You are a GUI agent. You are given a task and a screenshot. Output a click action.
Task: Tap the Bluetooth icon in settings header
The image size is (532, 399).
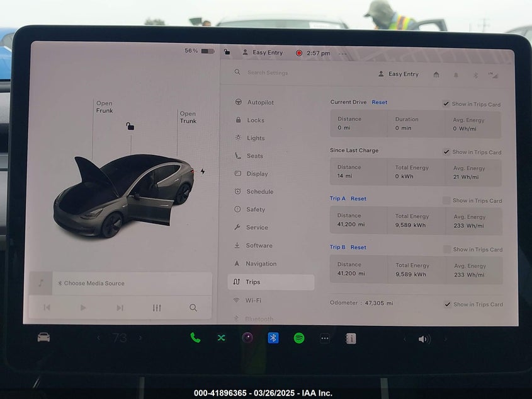click(475, 75)
